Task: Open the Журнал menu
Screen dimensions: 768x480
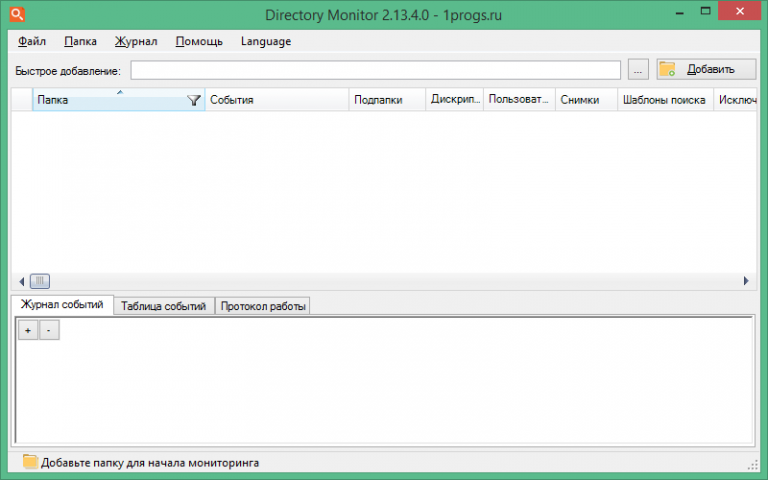Action: 136,42
